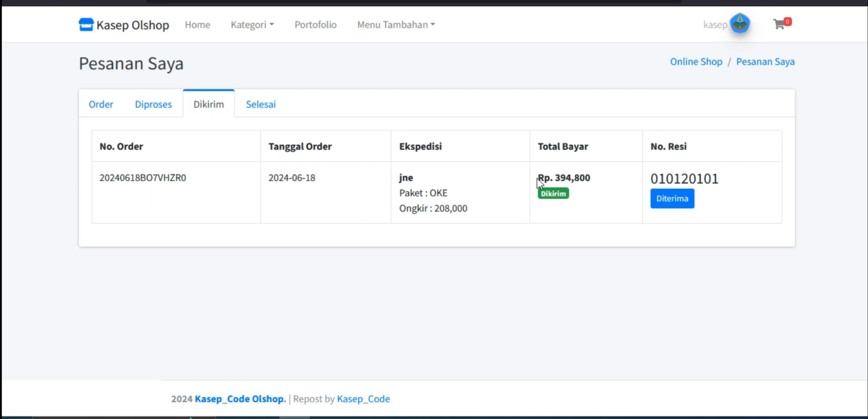The image size is (868, 419).
Task: Click the green Dikirim status badge
Action: point(553,194)
